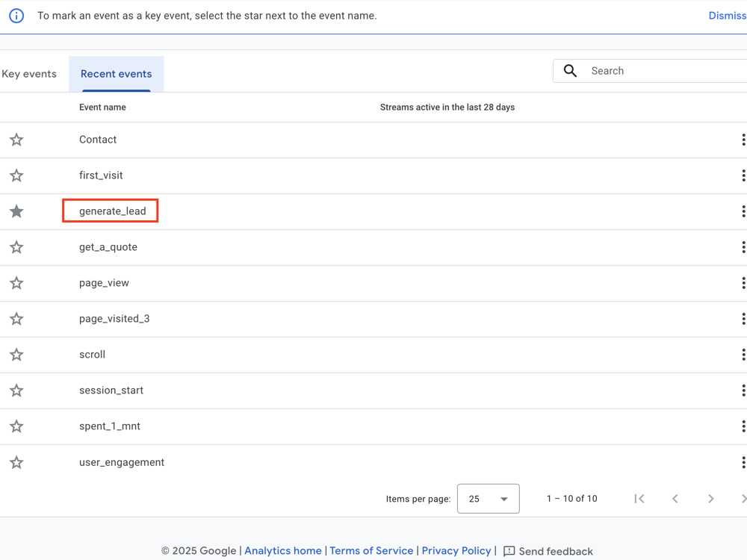The width and height of the screenshot is (747, 560).
Task: Open three-dot menu for generate_lead event
Action: [x=743, y=211]
